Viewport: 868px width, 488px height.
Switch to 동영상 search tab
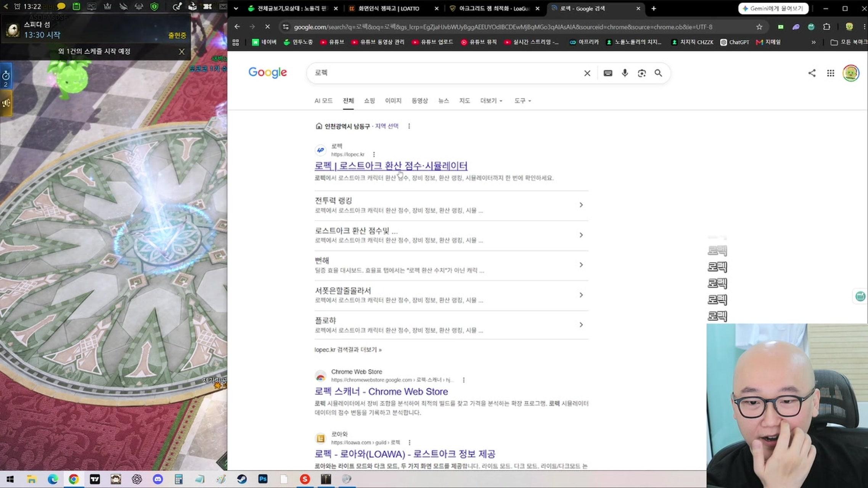[x=420, y=101]
